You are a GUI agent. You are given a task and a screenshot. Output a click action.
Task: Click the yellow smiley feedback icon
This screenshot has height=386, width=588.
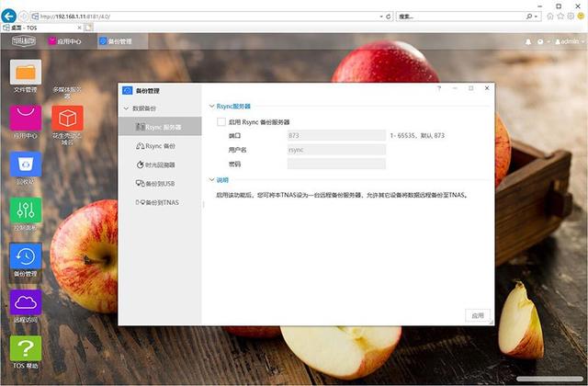(581, 17)
